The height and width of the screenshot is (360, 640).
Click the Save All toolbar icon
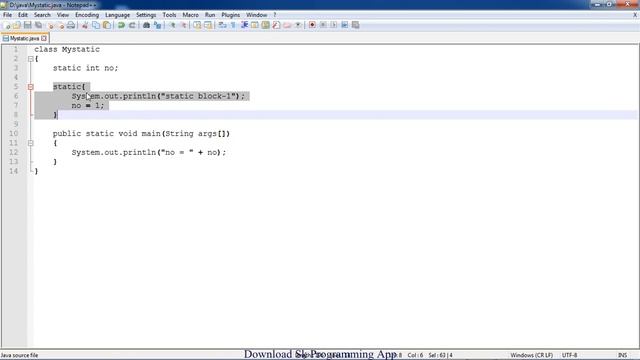tap(38, 25)
